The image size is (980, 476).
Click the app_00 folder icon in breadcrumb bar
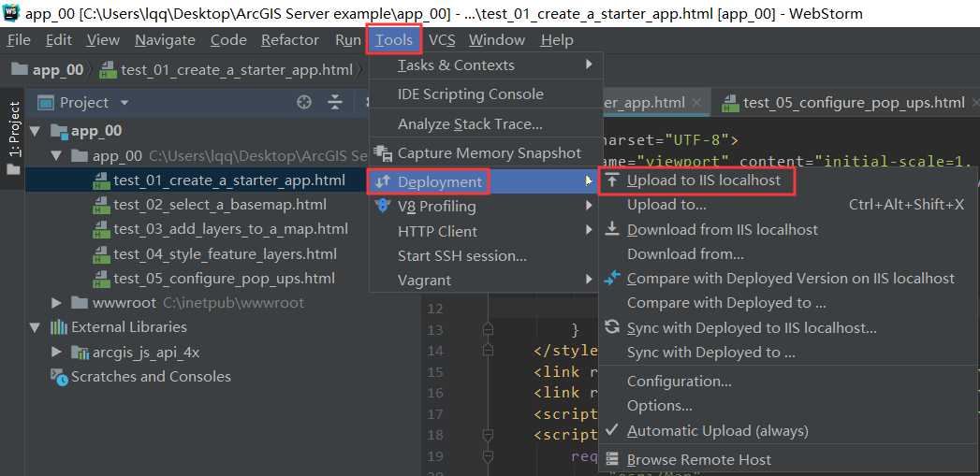[20, 69]
